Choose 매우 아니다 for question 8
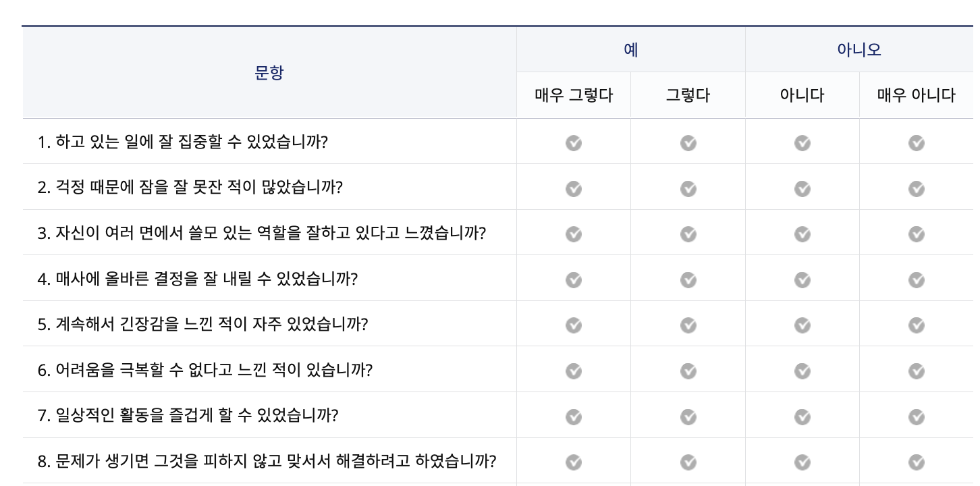980x486 pixels. point(917,462)
